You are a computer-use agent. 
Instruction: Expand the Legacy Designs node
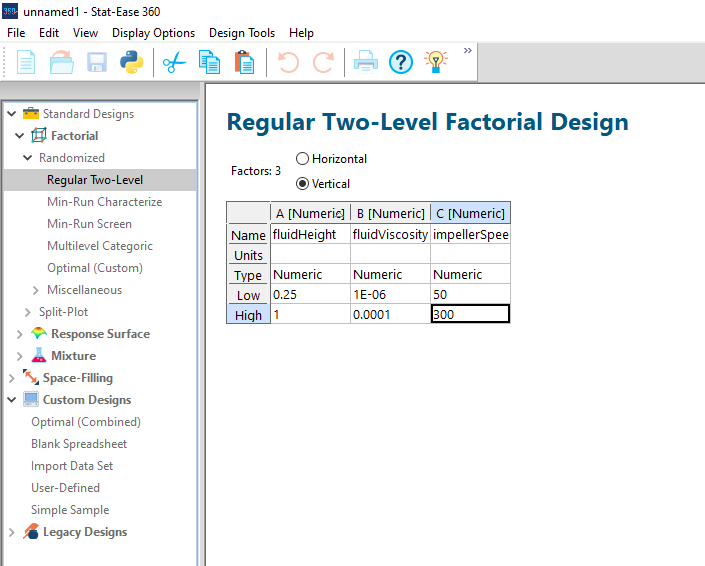(12, 532)
